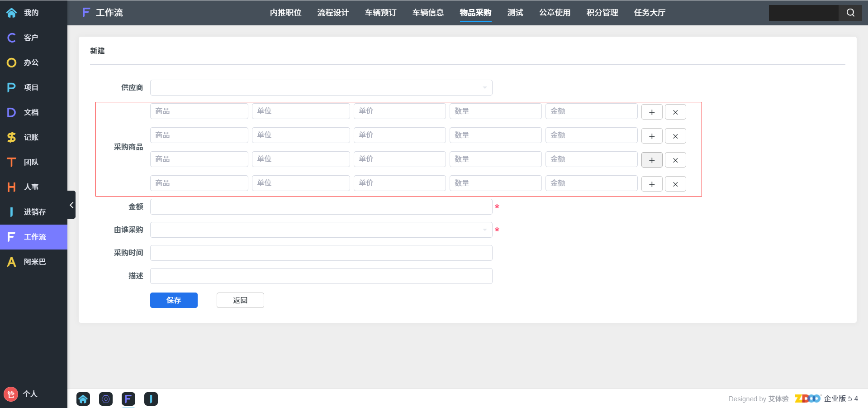Open the 客户 customer module icon
Screen dimensions: 868x408
point(12,38)
